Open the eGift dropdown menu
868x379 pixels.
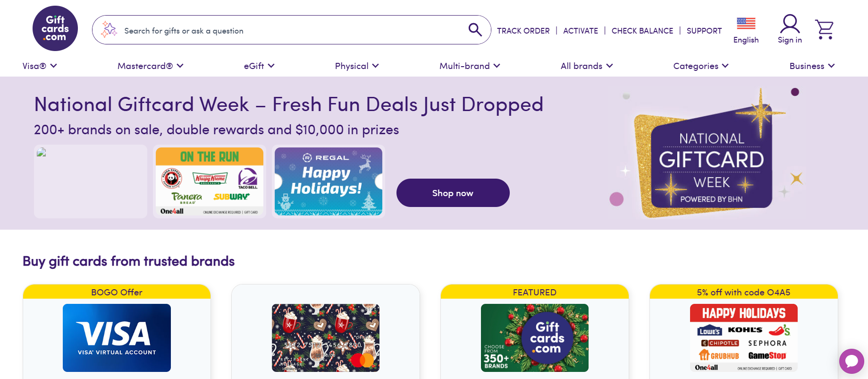tap(259, 66)
